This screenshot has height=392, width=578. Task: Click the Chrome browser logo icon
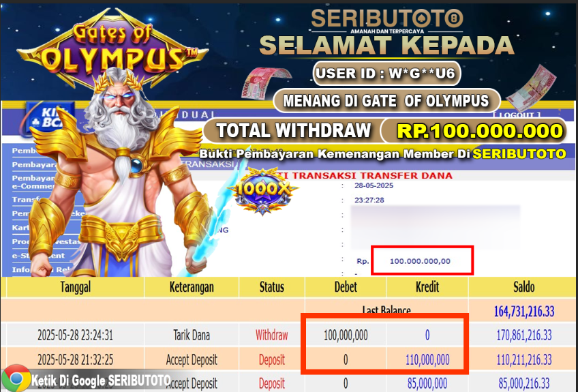[x=16, y=378]
